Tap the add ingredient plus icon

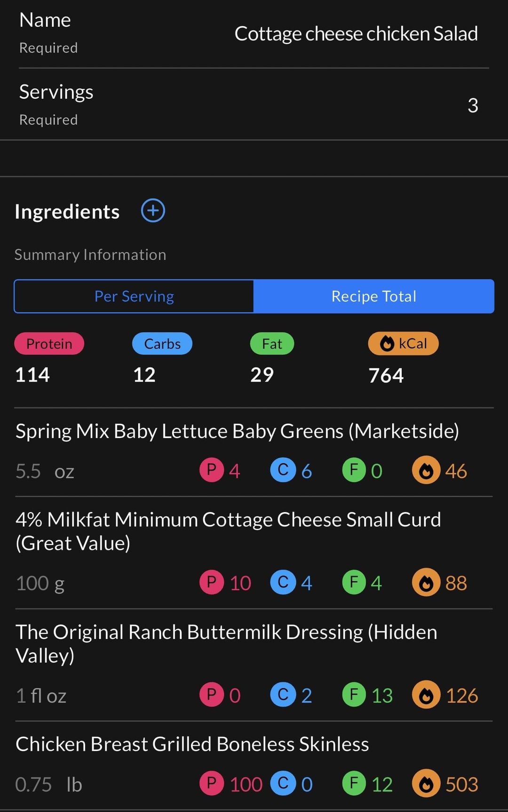pyautogui.click(x=153, y=211)
